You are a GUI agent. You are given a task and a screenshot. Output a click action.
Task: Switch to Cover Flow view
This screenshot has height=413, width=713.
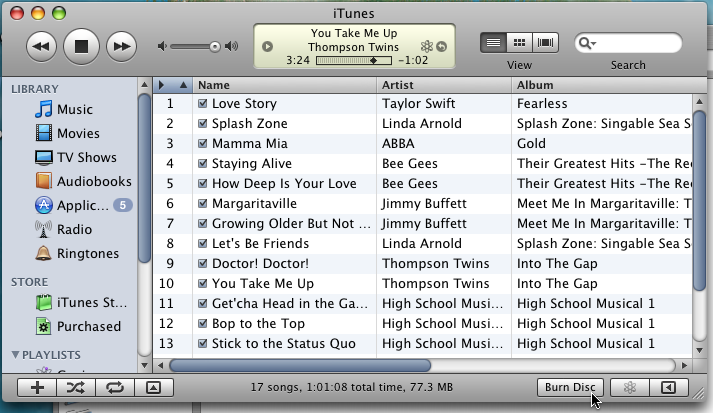pyautogui.click(x=545, y=43)
